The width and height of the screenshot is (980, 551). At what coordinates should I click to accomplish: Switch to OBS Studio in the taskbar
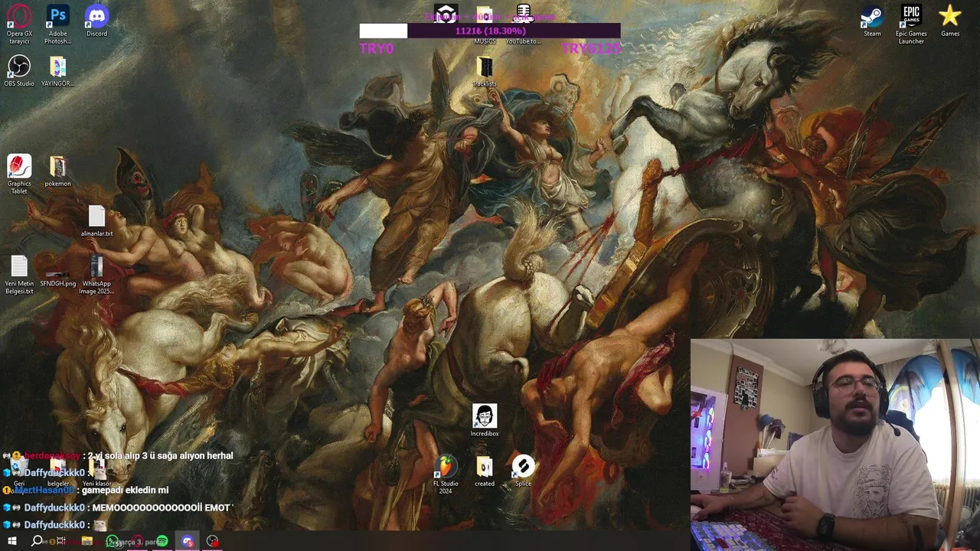point(213,541)
